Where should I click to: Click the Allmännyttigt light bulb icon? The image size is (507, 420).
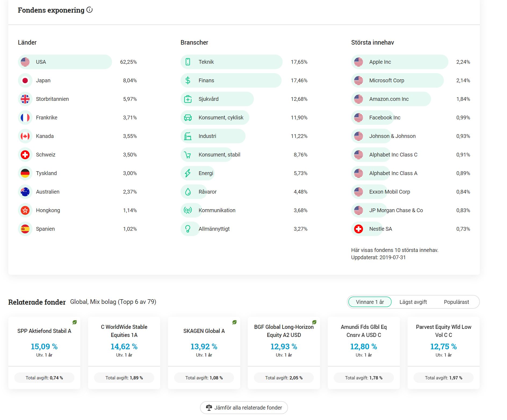188,229
